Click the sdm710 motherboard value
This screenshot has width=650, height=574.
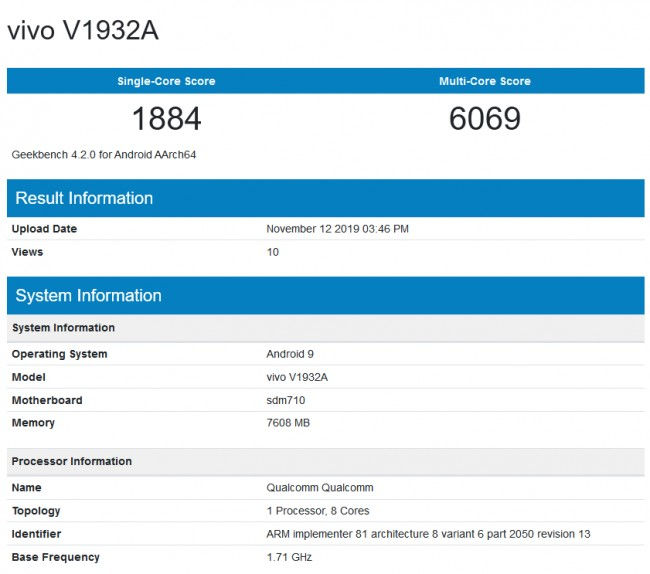[287, 400]
